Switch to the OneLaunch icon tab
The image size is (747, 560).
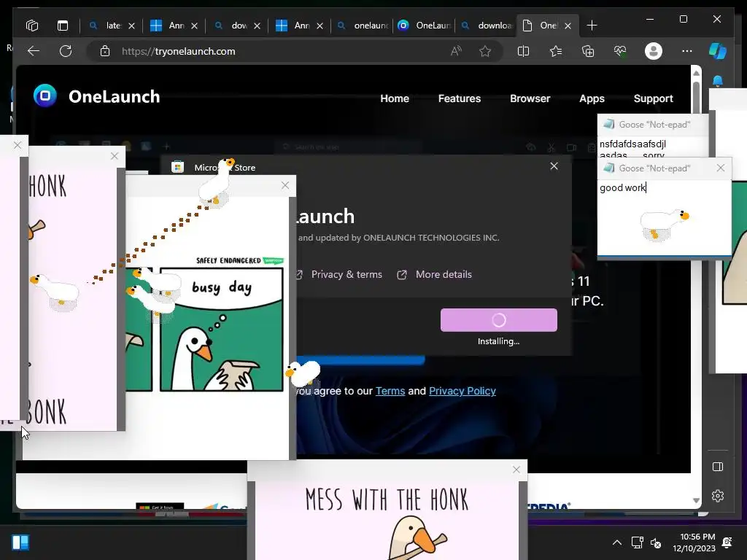(424, 26)
